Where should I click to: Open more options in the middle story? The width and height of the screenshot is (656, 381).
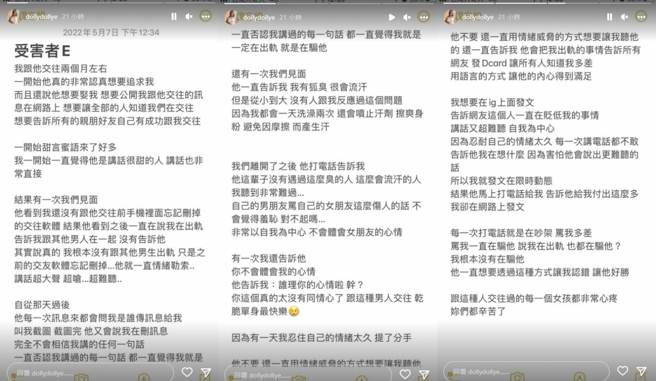click(424, 17)
